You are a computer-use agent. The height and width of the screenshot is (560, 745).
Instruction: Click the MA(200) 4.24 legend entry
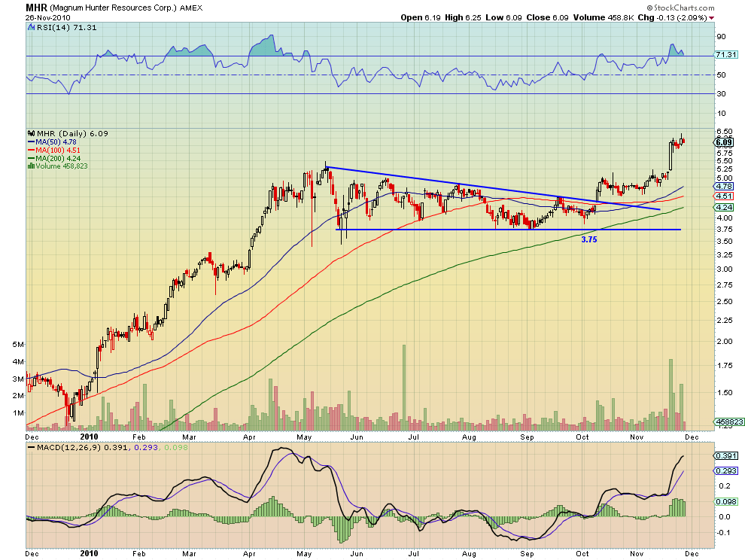[x=58, y=158]
